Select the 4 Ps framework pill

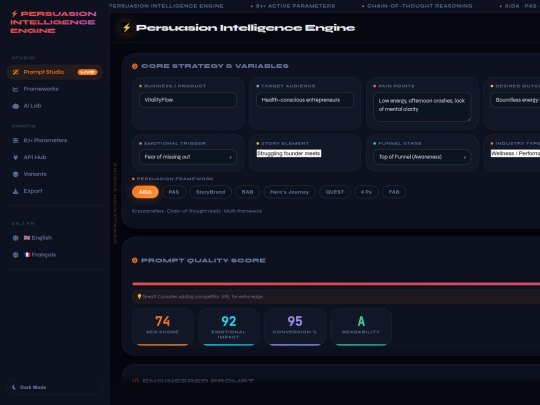[x=366, y=192]
